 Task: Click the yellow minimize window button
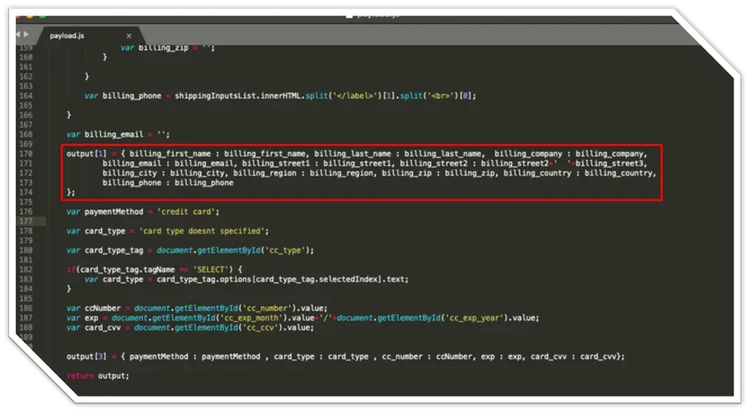click(x=30, y=15)
